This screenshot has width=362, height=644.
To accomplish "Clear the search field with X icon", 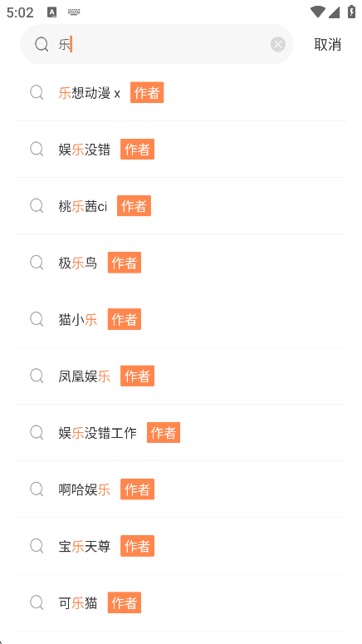I will coord(278,44).
